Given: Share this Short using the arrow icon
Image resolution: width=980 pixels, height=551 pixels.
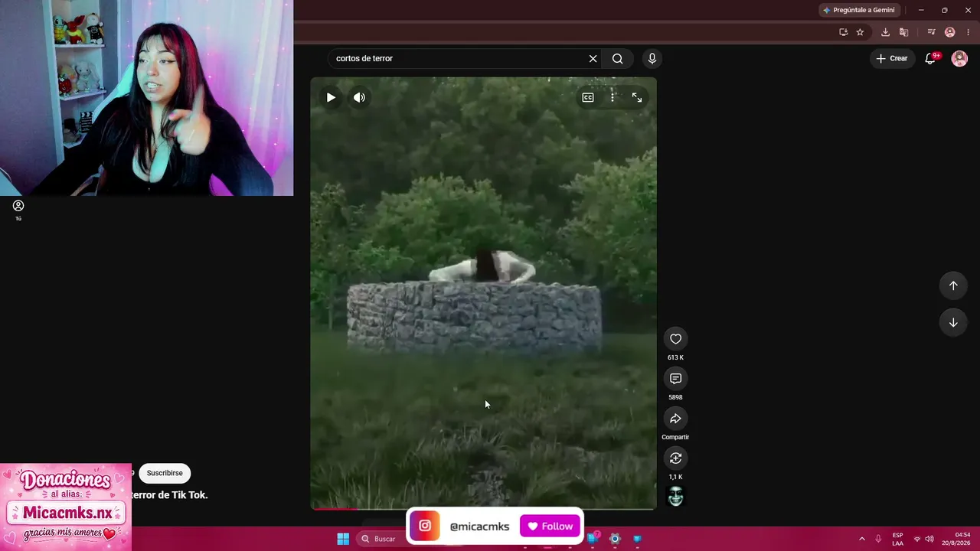Looking at the screenshot, I should [675, 419].
